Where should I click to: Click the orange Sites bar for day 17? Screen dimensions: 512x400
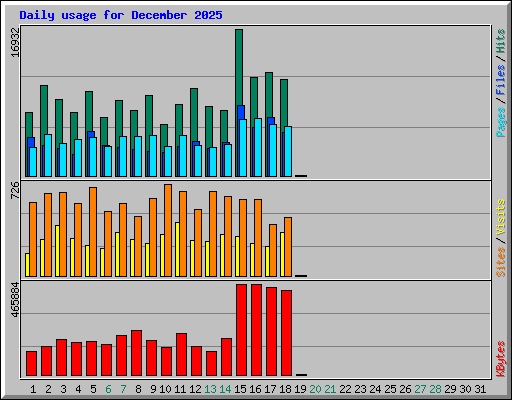click(x=273, y=250)
